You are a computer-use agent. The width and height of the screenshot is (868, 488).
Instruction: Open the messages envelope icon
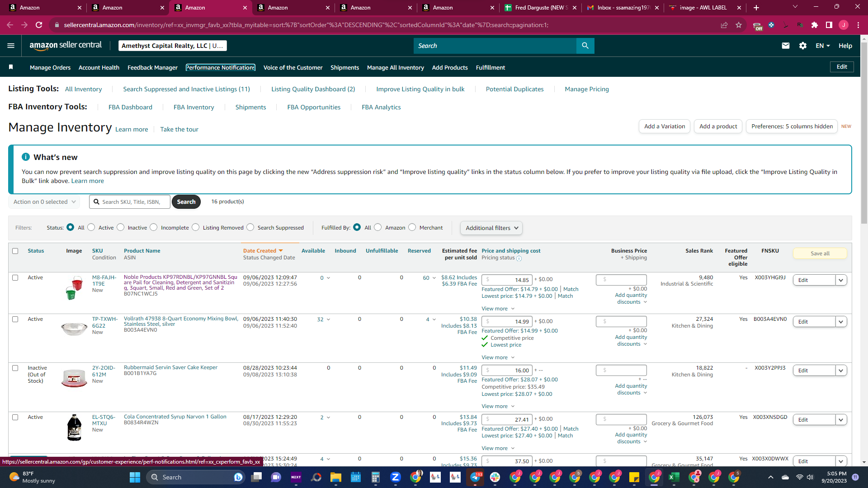(786, 46)
